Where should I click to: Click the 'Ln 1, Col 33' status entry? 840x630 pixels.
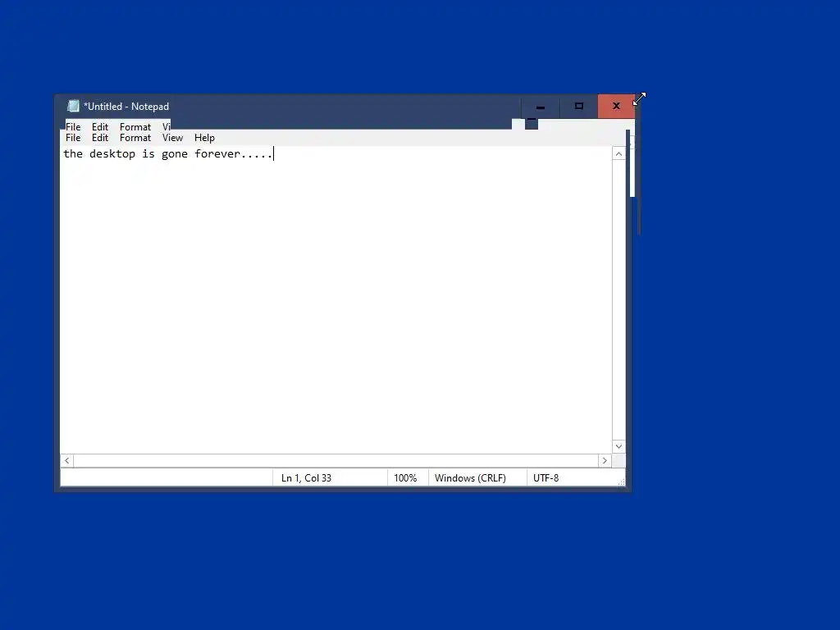(307, 478)
